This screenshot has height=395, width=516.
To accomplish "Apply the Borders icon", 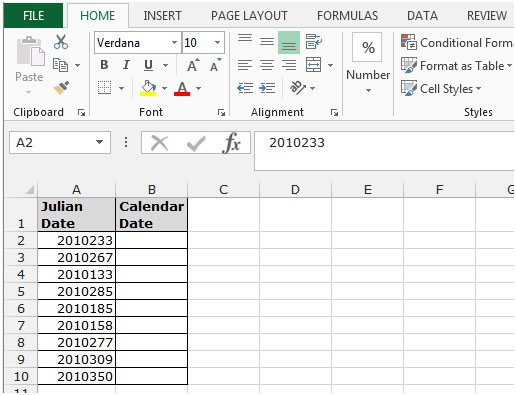I will point(104,88).
